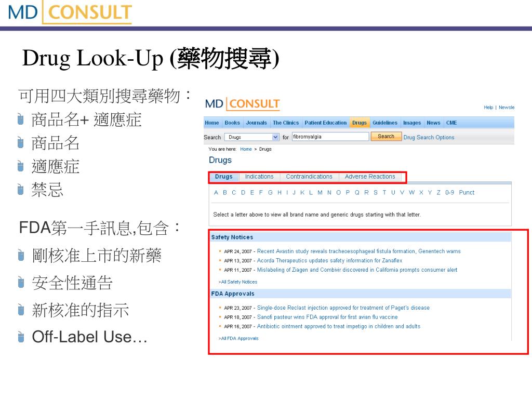Browse drugs under the Punct link
This screenshot has width=532, height=399.
(x=467, y=193)
